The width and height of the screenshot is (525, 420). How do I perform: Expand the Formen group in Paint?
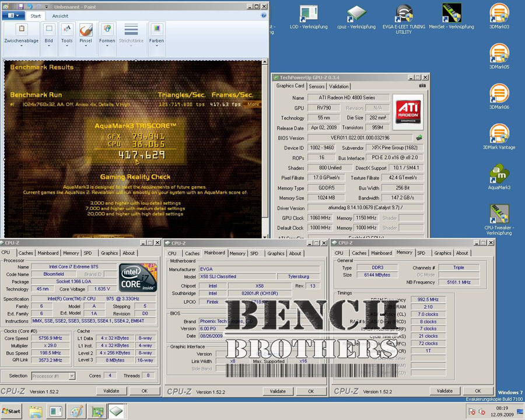(x=107, y=39)
